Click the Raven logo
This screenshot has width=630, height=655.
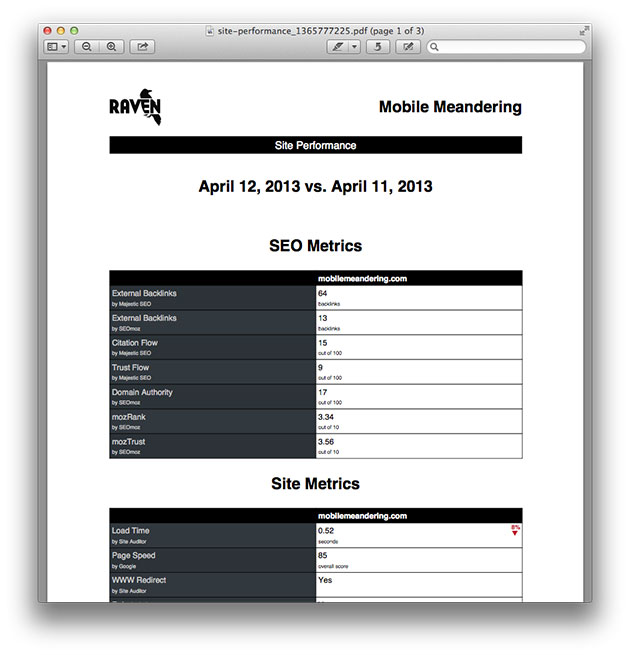pos(135,107)
